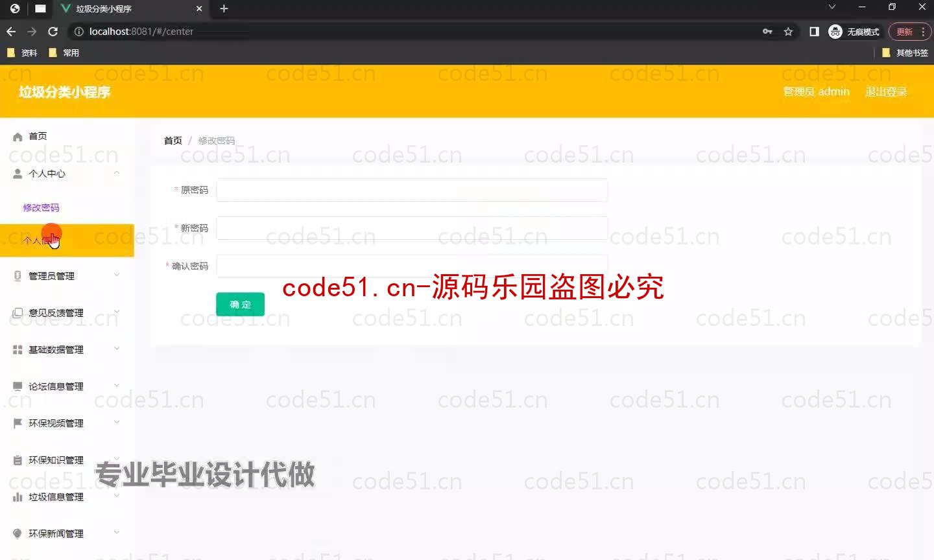Click the 首页 breadcrumb link

click(173, 141)
